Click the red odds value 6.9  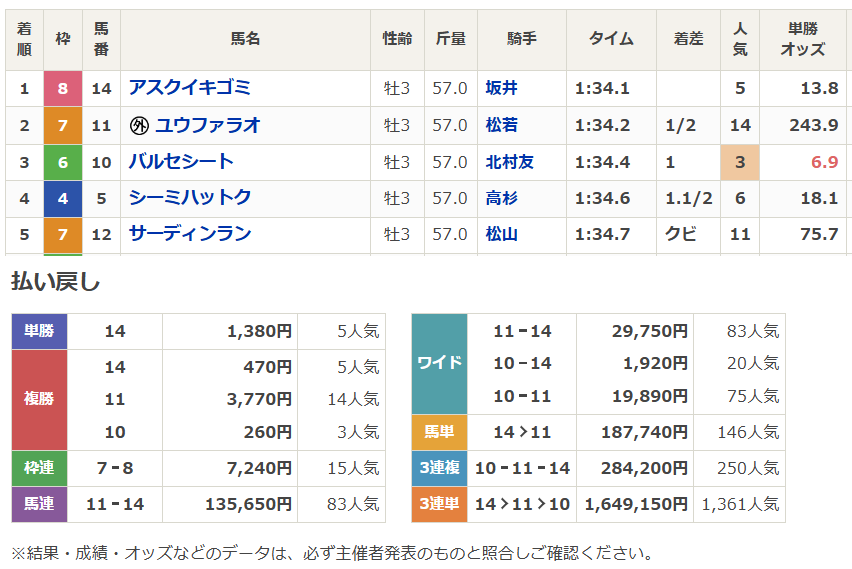pyautogui.click(x=824, y=162)
